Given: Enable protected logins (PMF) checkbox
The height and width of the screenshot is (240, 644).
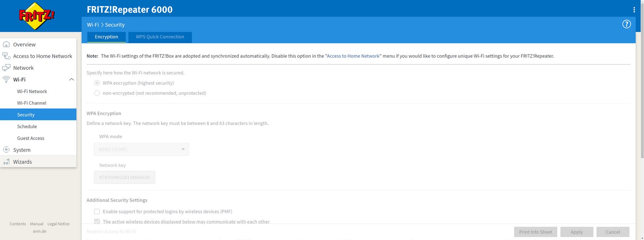Looking at the screenshot, I should click(97, 212).
